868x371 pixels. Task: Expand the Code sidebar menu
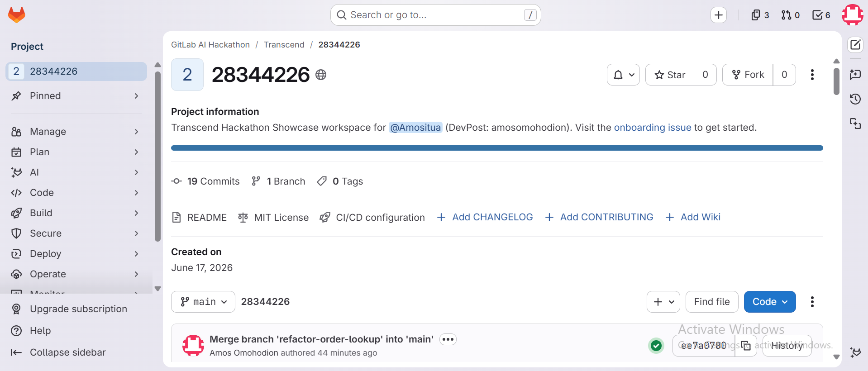76,193
